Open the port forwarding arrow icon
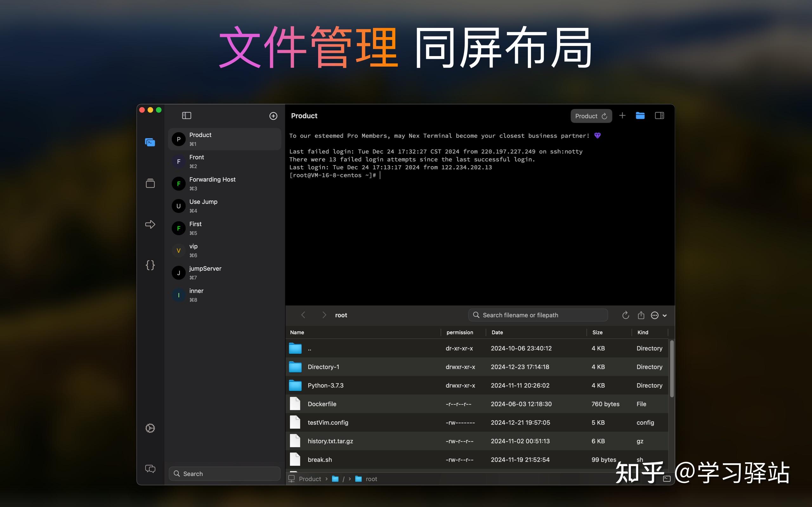This screenshot has width=812, height=507. pyautogui.click(x=150, y=224)
